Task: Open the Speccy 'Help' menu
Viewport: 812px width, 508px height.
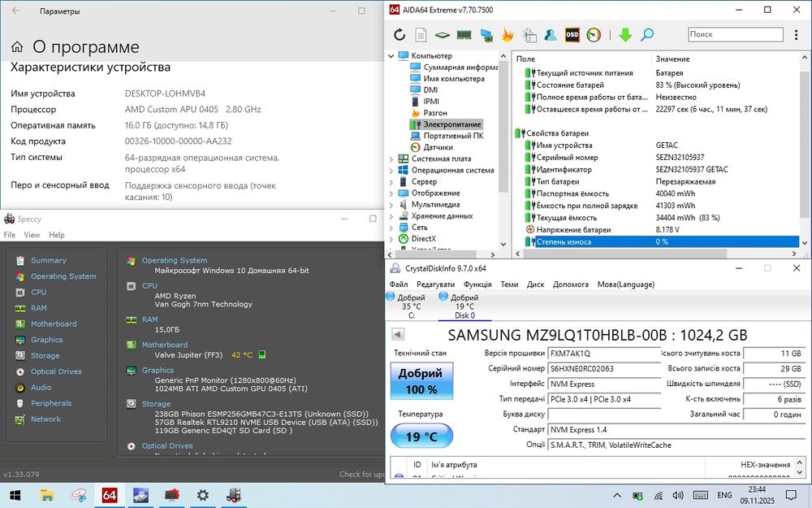Action: [57, 235]
